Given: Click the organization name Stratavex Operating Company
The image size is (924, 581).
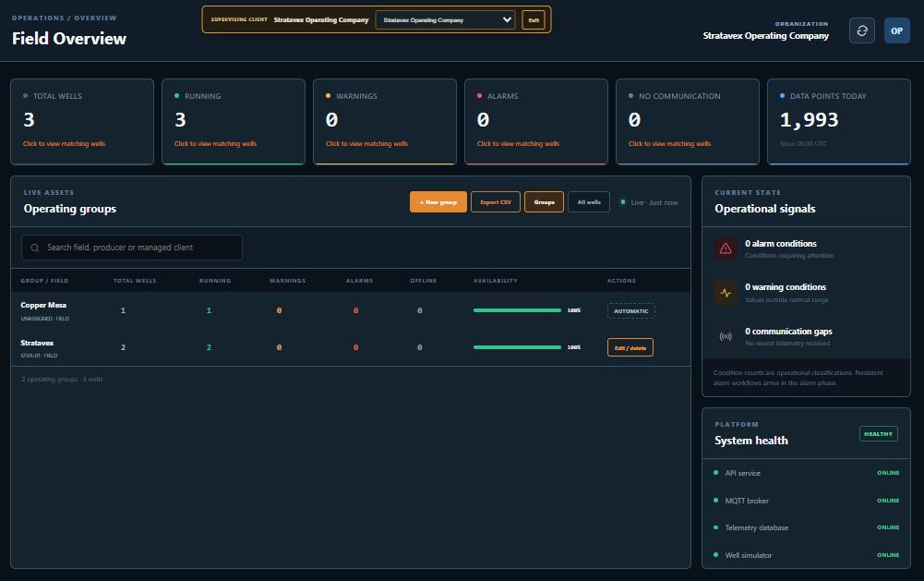Looking at the screenshot, I should click(765, 36).
